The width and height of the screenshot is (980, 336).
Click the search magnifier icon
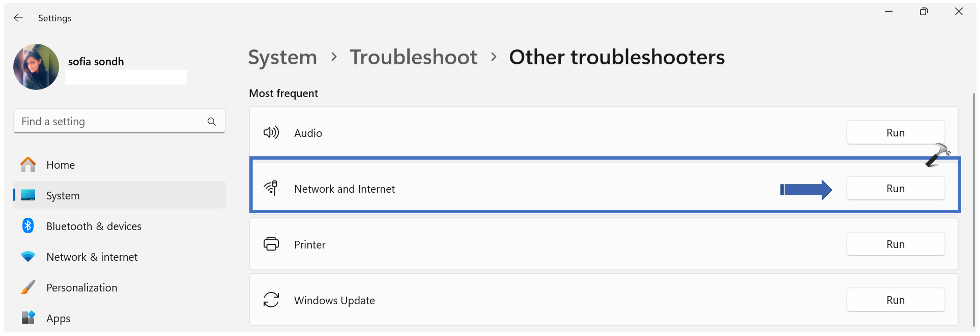coord(212,122)
